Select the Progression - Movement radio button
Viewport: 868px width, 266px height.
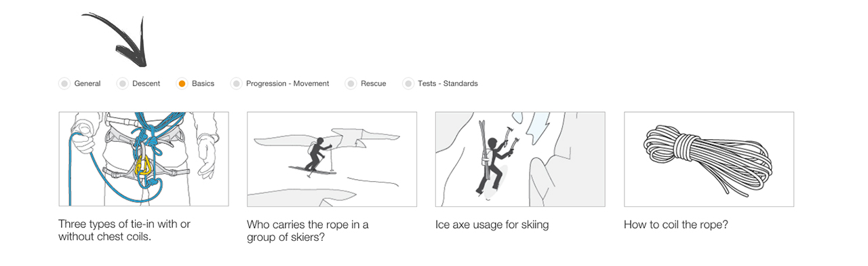coord(236,83)
